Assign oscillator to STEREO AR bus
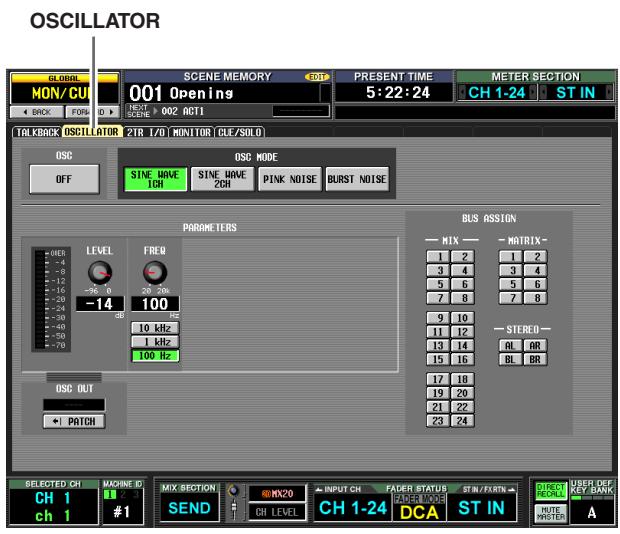This screenshot has height=534, width=620. pos(536,345)
